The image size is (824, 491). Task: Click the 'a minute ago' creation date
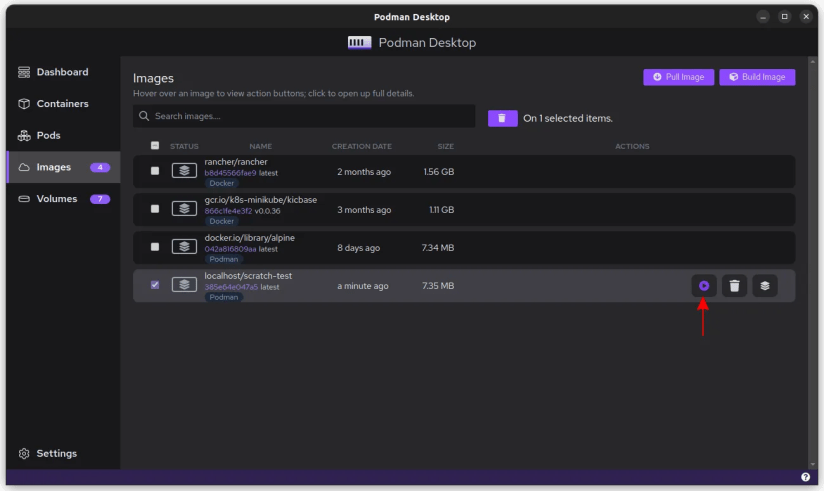(363, 286)
